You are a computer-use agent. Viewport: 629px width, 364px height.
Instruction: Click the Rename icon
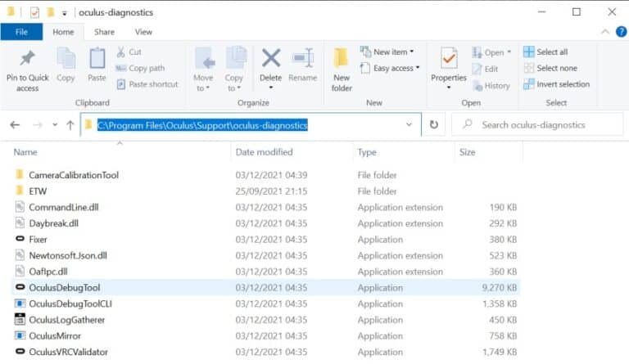[x=303, y=58]
